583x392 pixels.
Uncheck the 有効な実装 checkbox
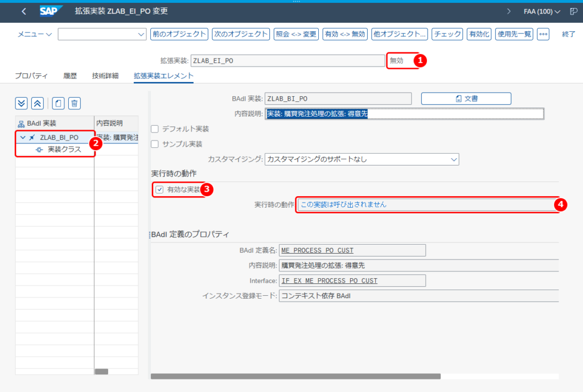tap(159, 189)
